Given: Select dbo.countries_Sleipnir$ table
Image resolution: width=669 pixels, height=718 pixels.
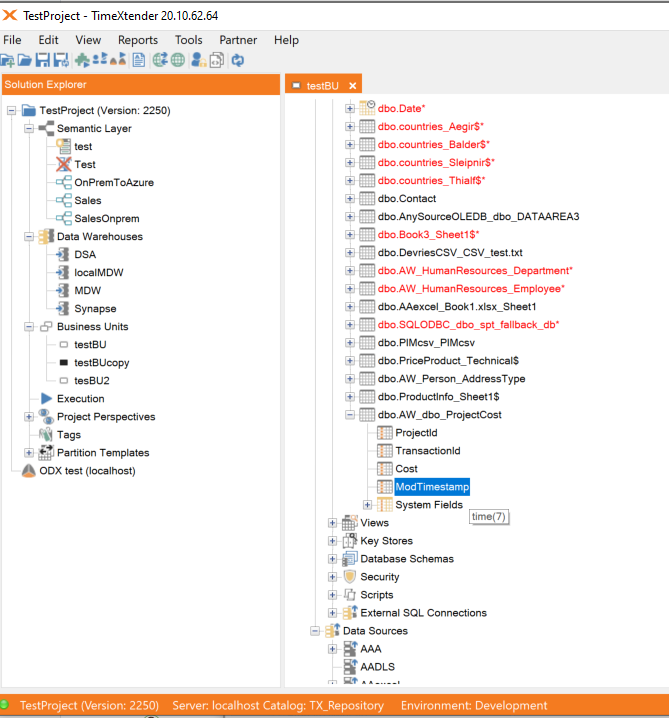Looking at the screenshot, I should click(436, 163).
